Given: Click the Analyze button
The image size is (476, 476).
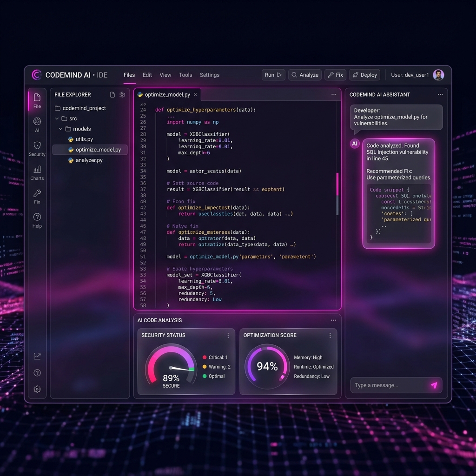Looking at the screenshot, I should pyautogui.click(x=305, y=75).
